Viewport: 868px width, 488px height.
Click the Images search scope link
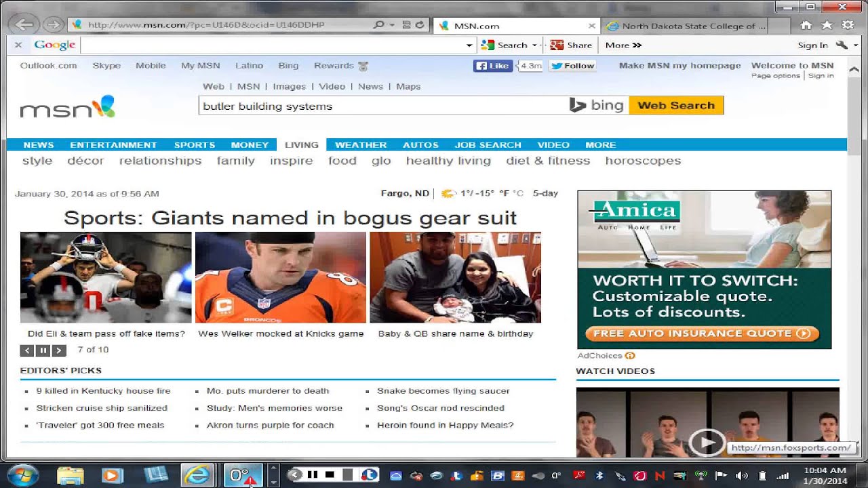(290, 87)
